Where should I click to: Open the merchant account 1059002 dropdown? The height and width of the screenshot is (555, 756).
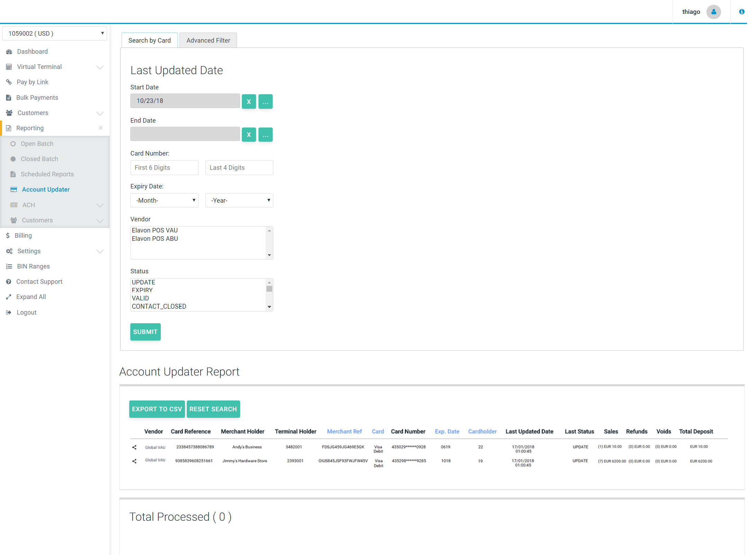coord(55,34)
